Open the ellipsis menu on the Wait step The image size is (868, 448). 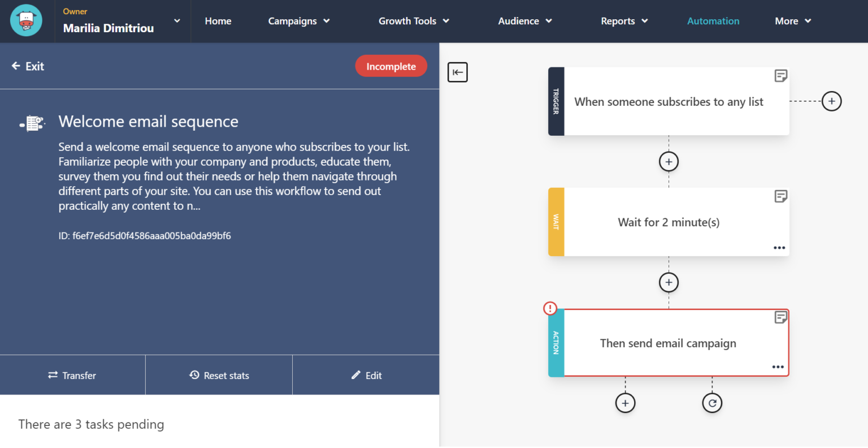coord(779,248)
